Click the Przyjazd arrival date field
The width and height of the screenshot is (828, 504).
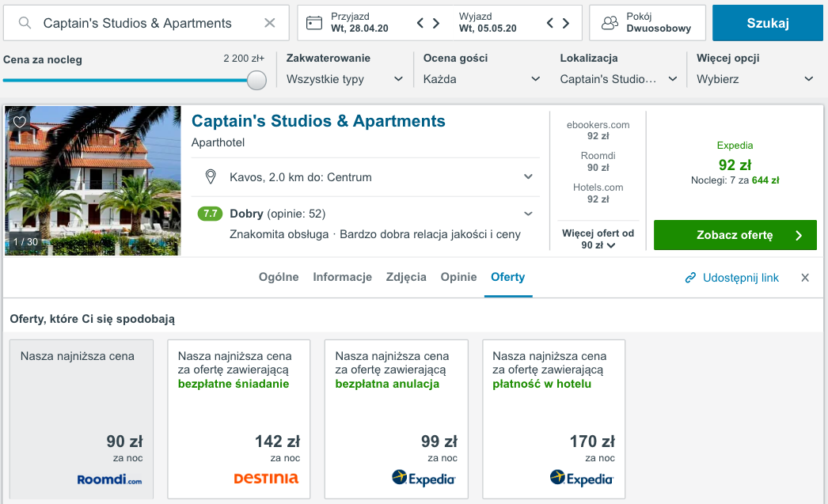(359, 23)
